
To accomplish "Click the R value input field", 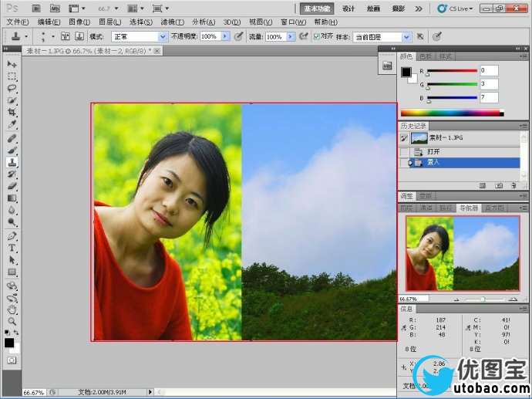I will tap(490, 71).
